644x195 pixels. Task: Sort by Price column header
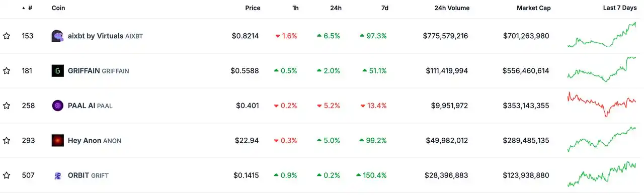[x=253, y=8]
